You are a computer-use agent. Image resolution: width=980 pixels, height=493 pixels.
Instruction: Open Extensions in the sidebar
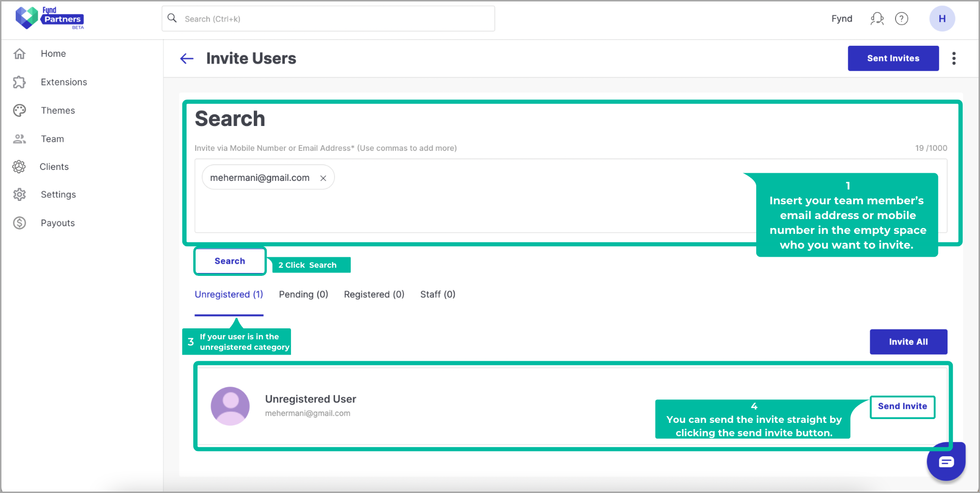coord(64,82)
